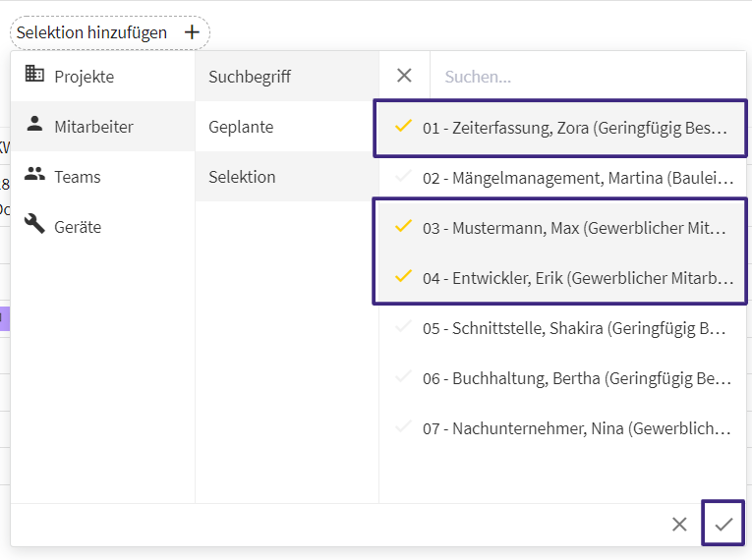
Task: Open the Projekte category
Action: pyautogui.click(x=102, y=77)
